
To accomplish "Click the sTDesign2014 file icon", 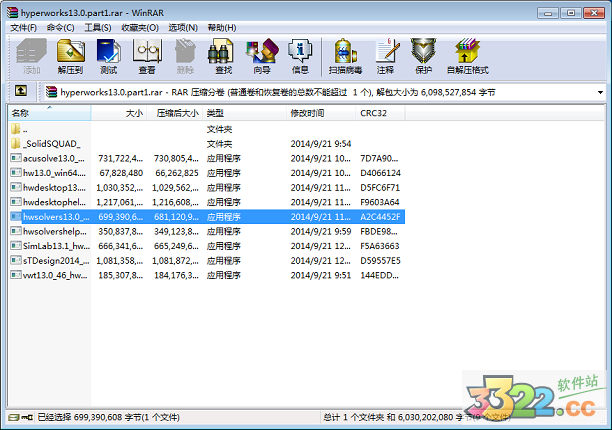I will pos(16,260).
